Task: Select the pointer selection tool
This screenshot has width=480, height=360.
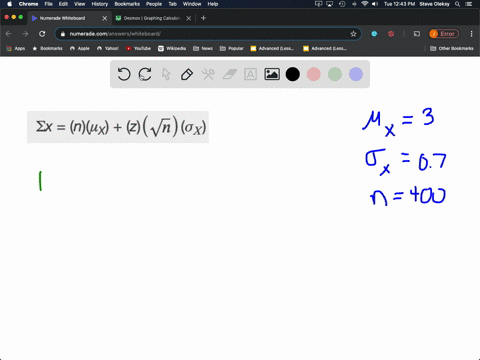Action: click(166, 74)
